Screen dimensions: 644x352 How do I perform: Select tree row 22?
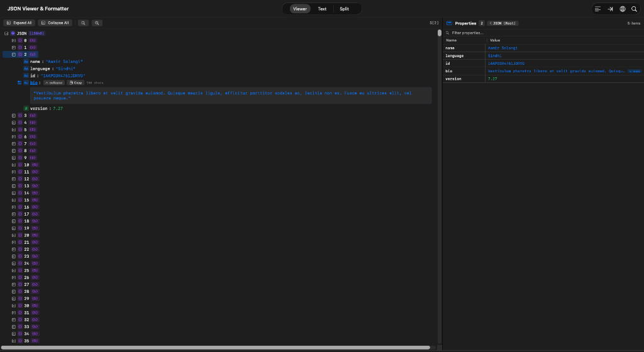pyautogui.click(x=26, y=250)
